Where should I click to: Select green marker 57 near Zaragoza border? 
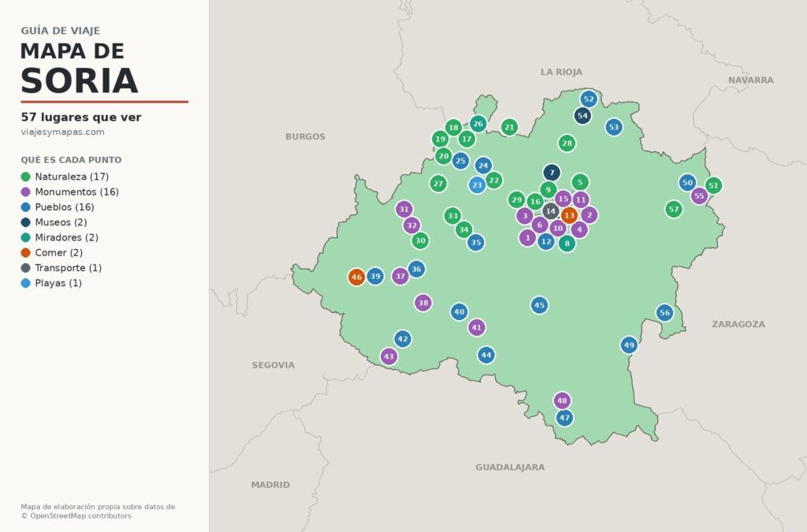point(674,210)
